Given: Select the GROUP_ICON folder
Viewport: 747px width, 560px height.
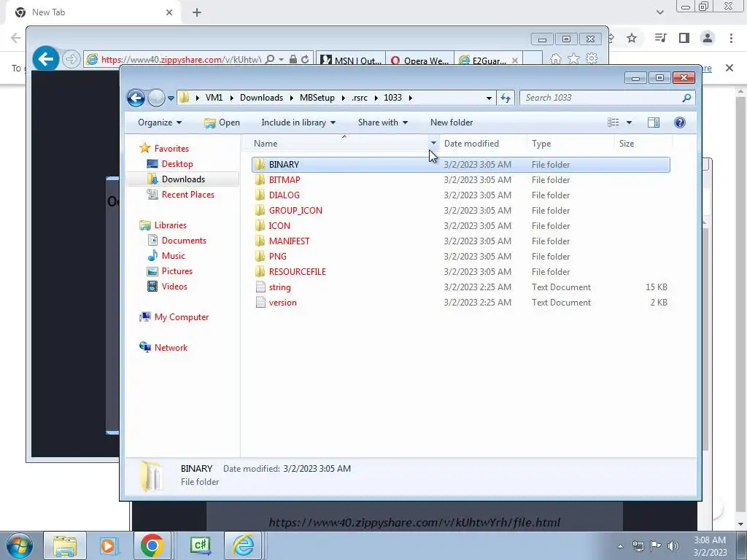Looking at the screenshot, I should pyautogui.click(x=461, y=211).
